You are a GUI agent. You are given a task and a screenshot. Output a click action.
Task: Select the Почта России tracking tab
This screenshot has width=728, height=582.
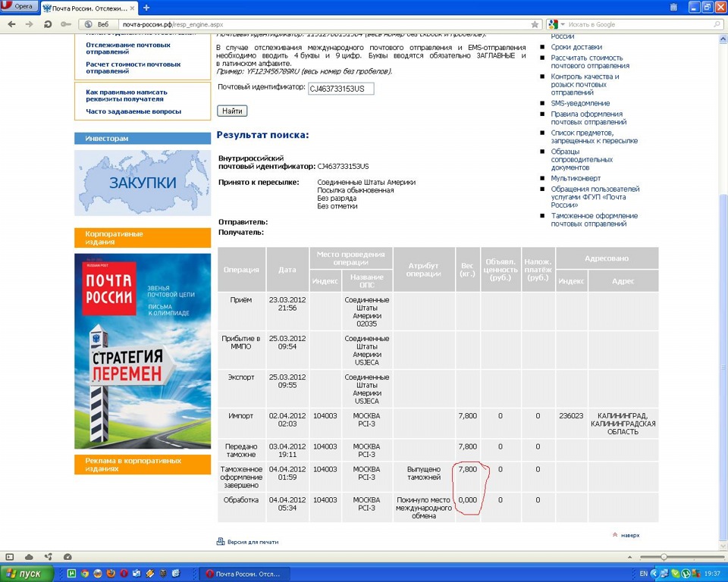tap(89, 8)
